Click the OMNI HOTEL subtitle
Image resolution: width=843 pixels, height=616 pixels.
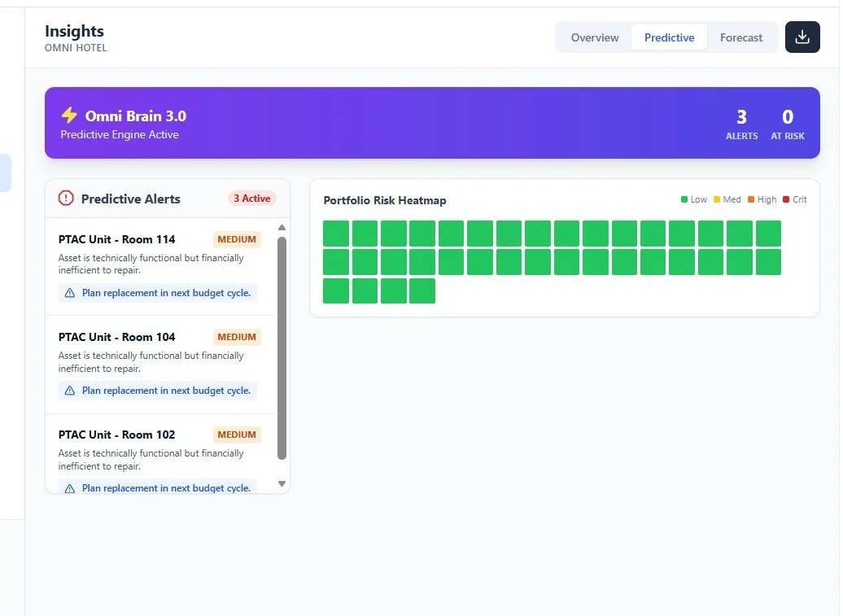(x=76, y=48)
